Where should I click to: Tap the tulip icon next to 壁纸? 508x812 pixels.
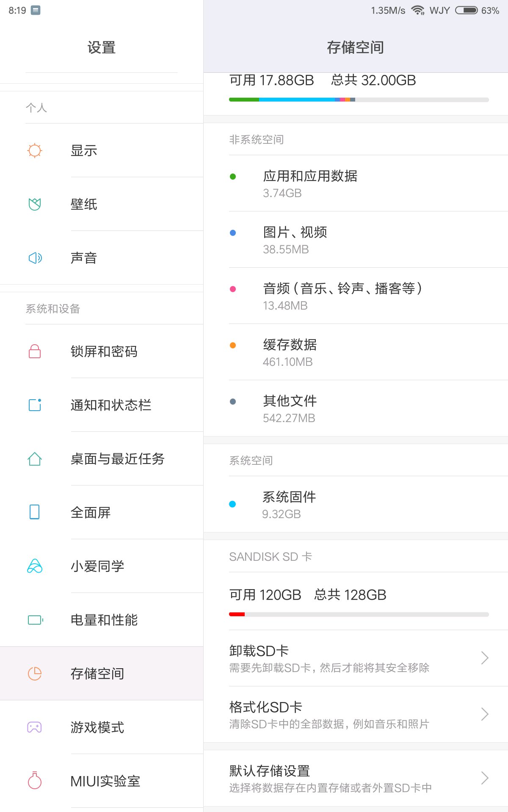pyautogui.click(x=35, y=204)
